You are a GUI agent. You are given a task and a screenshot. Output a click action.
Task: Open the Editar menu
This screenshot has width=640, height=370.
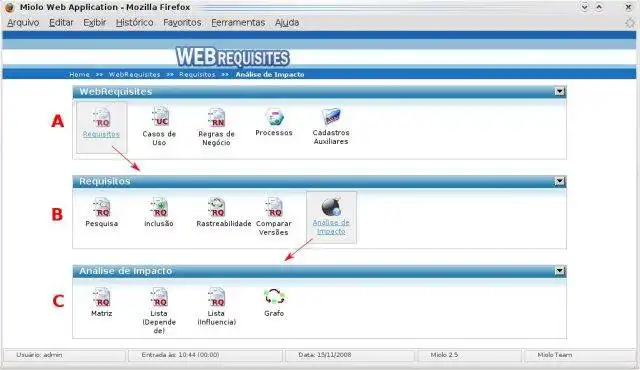[61, 22]
